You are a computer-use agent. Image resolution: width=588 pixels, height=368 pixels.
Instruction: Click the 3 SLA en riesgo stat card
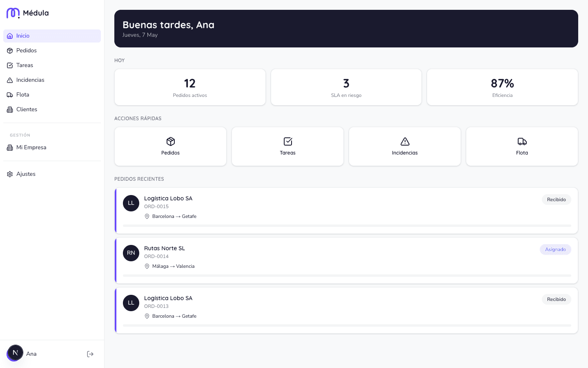point(346,87)
